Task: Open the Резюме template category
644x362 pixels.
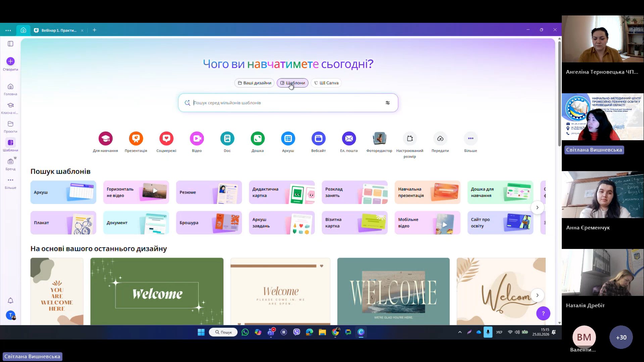Action: [209, 192]
